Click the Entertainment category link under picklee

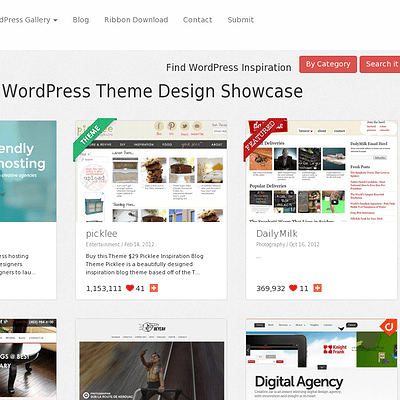pyautogui.click(x=103, y=244)
